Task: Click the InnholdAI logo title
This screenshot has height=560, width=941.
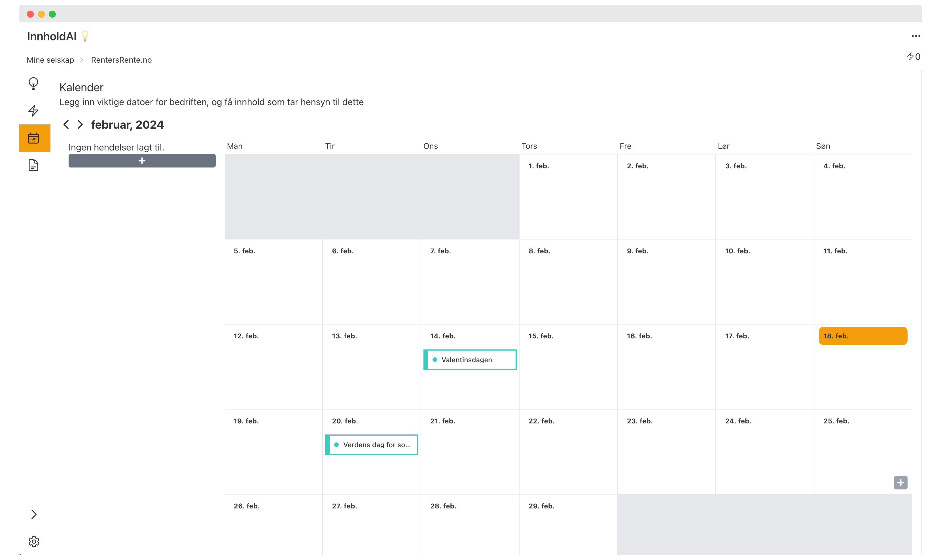Action: click(52, 36)
